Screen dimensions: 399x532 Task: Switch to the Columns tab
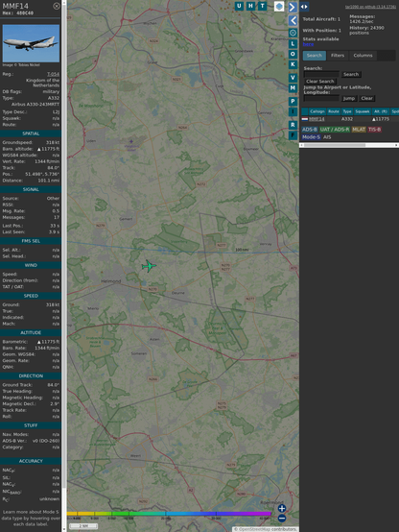click(363, 56)
